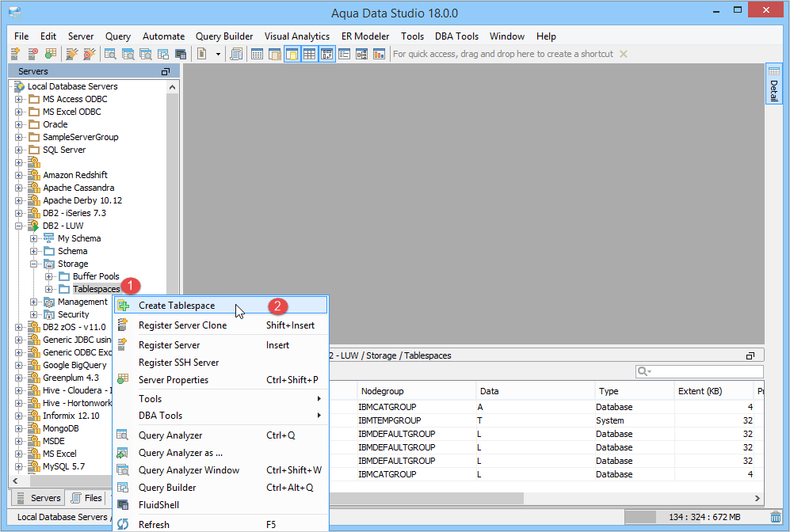Click the Connect server plug icon
This screenshot has height=532, width=790.
click(x=71, y=54)
